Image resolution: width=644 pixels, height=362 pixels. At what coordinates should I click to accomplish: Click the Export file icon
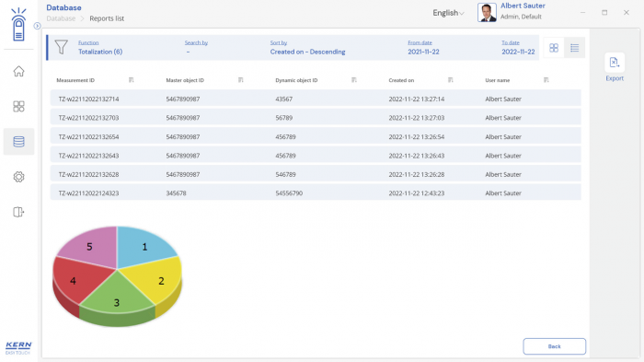[x=615, y=63]
